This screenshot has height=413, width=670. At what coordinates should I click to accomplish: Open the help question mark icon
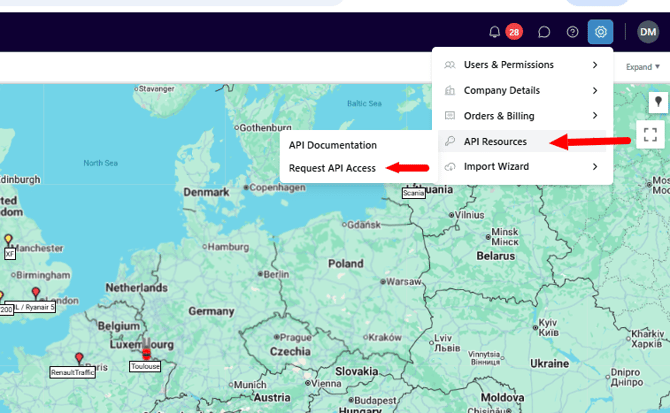tap(572, 32)
